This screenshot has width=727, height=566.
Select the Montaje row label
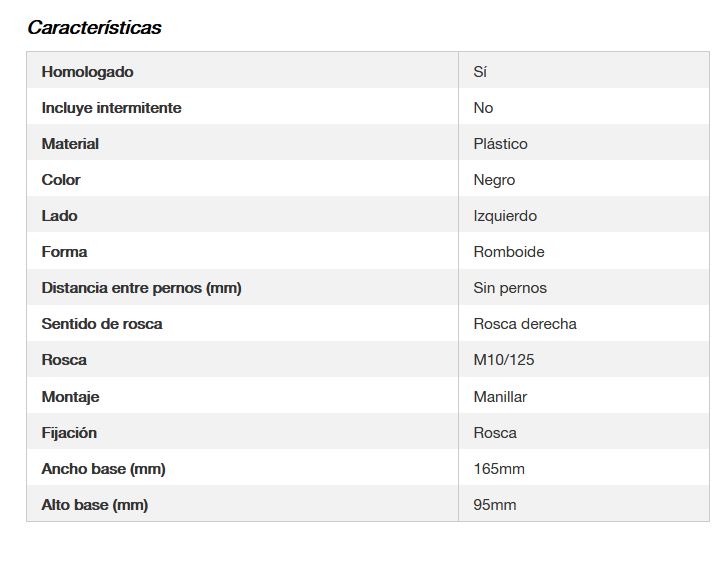70,397
